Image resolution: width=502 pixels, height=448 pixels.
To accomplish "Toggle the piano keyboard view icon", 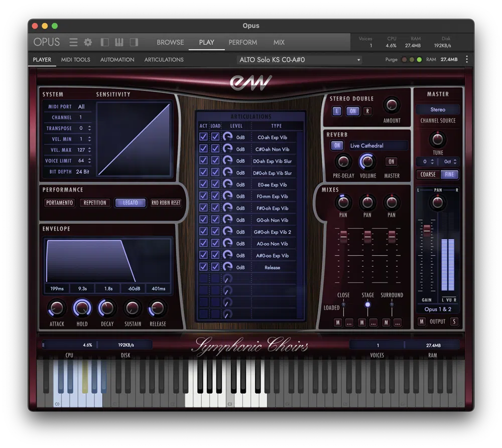I will pos(119,43).
